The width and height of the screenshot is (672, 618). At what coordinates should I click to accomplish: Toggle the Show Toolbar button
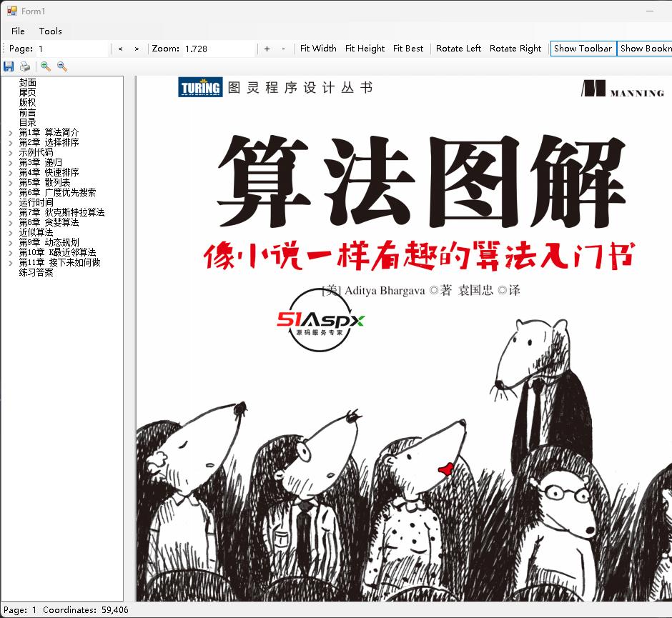pyautogui.click(x=583, y=49)
